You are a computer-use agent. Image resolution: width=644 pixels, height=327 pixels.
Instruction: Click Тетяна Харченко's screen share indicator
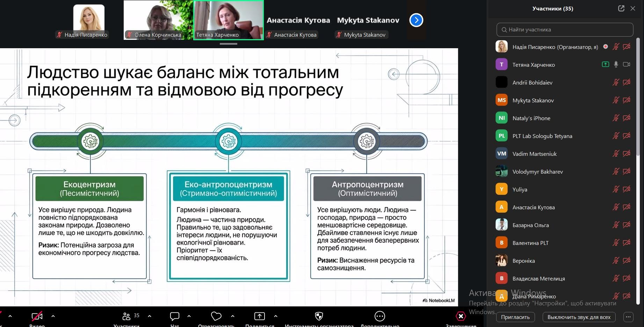click(606, 64)
